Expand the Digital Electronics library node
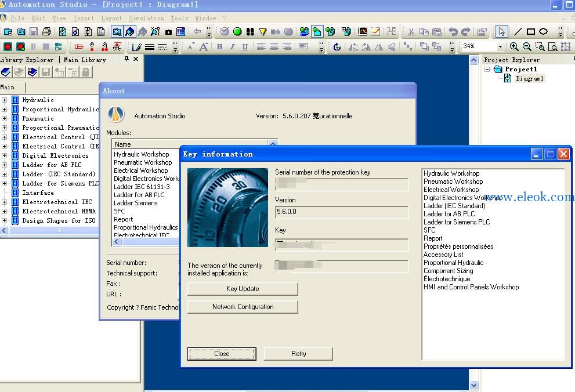This screenshot has width=575, height=392. (x=5, y=155)
